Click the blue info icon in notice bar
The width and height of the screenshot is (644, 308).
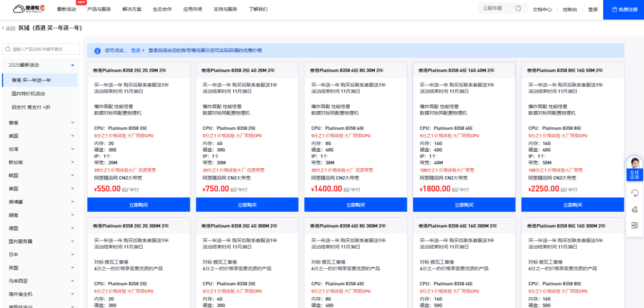97,51
